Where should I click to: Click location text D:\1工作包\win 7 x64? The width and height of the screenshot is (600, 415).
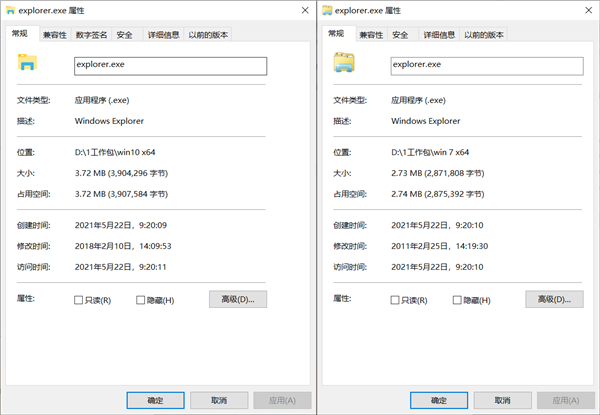click(430, 152)
